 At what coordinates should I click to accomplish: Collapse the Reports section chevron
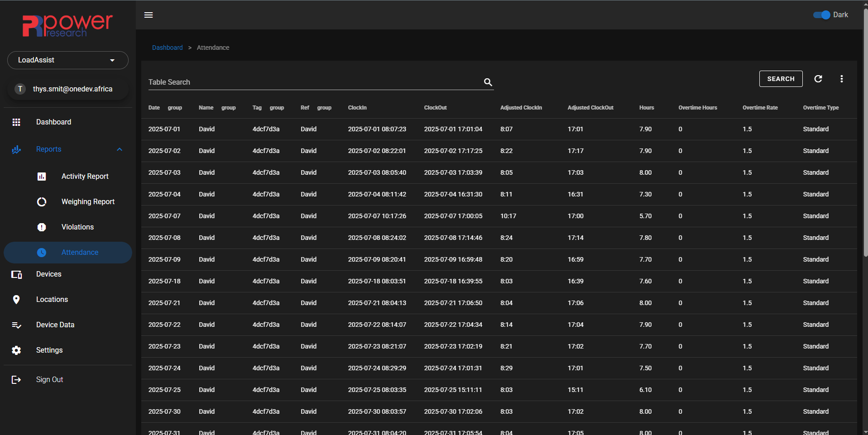(120, 149)
